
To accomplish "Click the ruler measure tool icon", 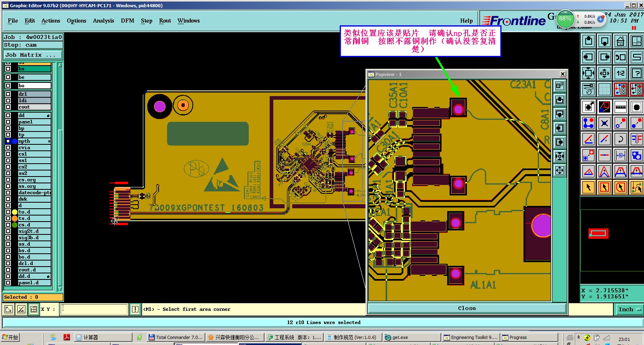I will point(621,107).
